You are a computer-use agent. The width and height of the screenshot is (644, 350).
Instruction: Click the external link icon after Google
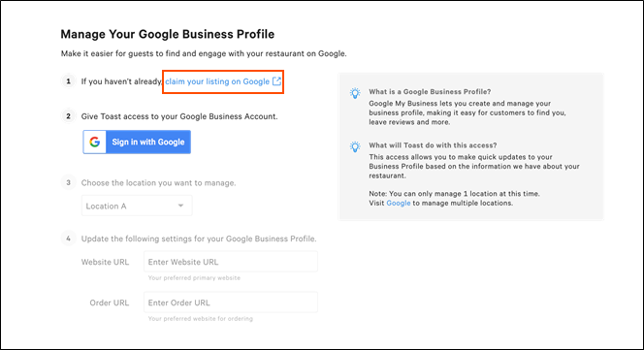[x=276, y=80]
